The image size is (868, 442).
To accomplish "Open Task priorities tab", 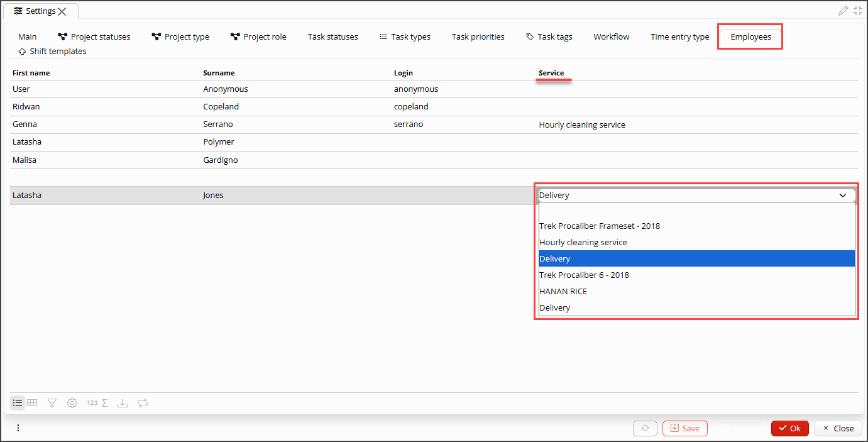I will click(478, 37).
